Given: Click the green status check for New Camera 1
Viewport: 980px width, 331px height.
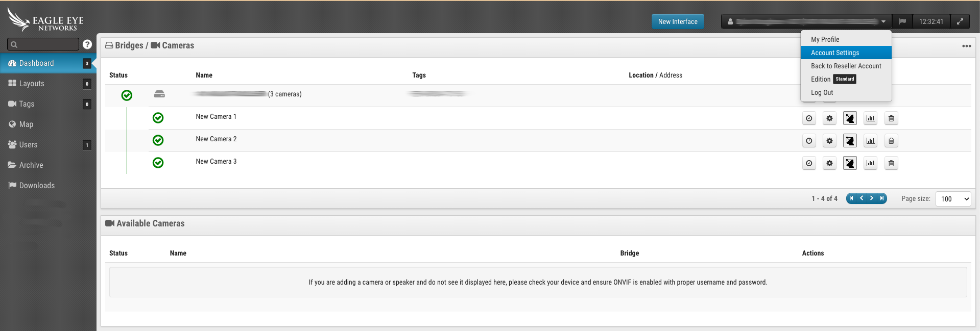Looking at the screenshot, I should pyautogui.click(x=158, y=118).
